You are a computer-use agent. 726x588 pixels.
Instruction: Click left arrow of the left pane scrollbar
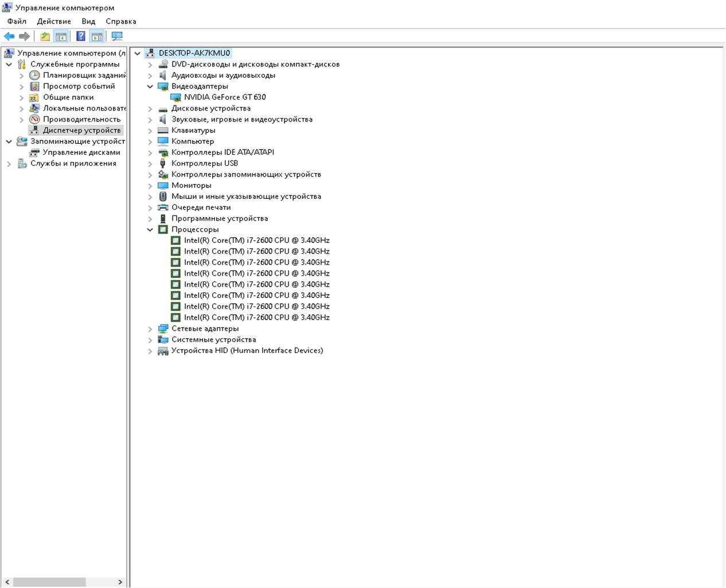tap(7, 582)
